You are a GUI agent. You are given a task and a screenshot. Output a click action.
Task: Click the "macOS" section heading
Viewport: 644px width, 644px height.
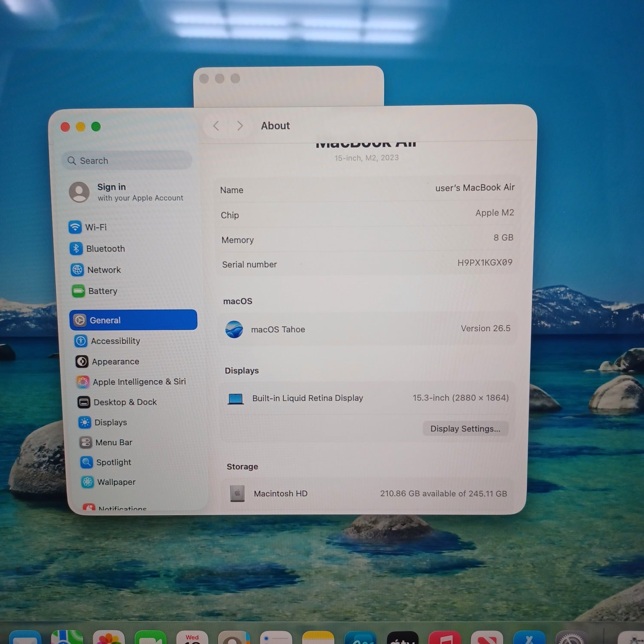tap(238, 301)
